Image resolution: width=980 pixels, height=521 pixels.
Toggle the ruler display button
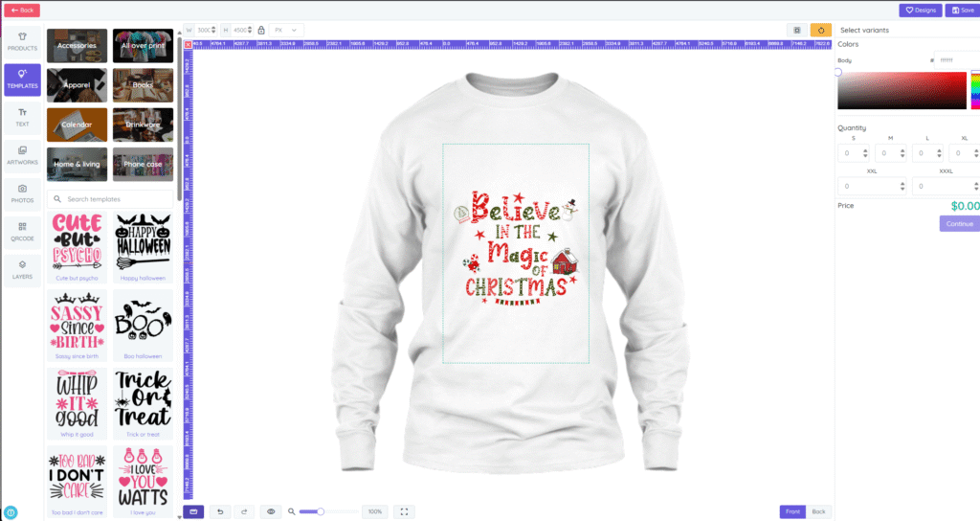coord(193,511)
